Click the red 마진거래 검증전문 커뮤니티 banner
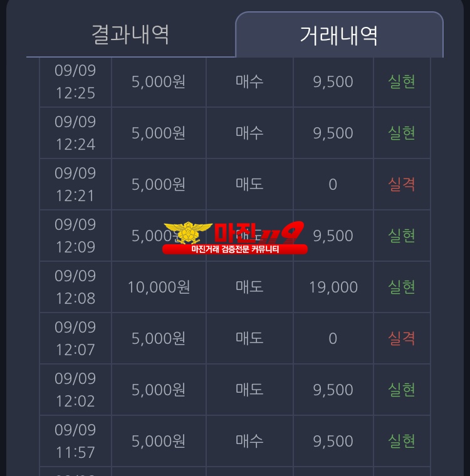 point(235,249)
